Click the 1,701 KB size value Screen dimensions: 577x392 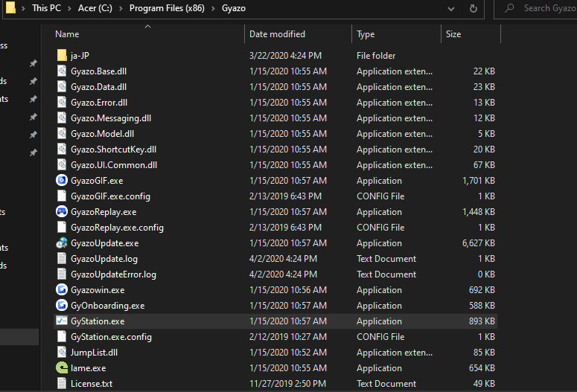479,181
